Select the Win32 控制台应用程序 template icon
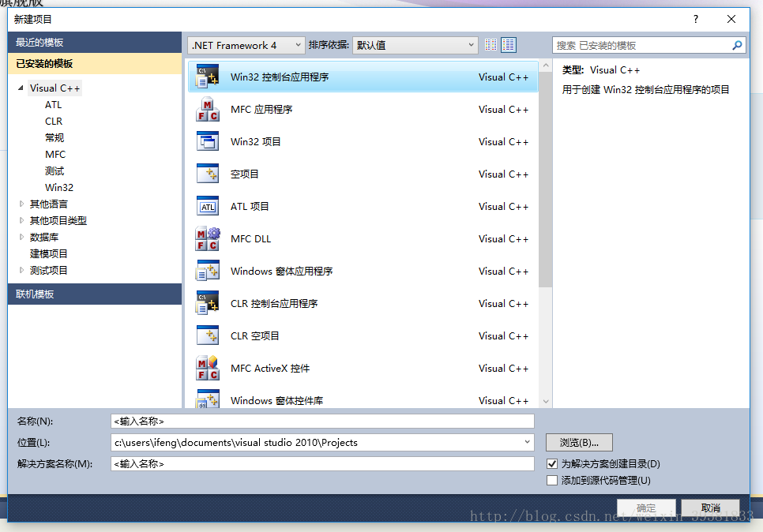 207,77
